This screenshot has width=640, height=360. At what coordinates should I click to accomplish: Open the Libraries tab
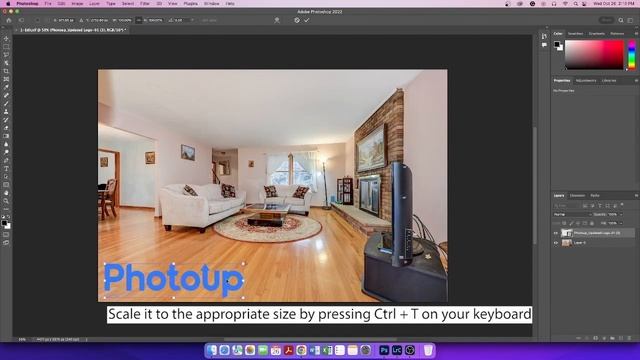609,80
